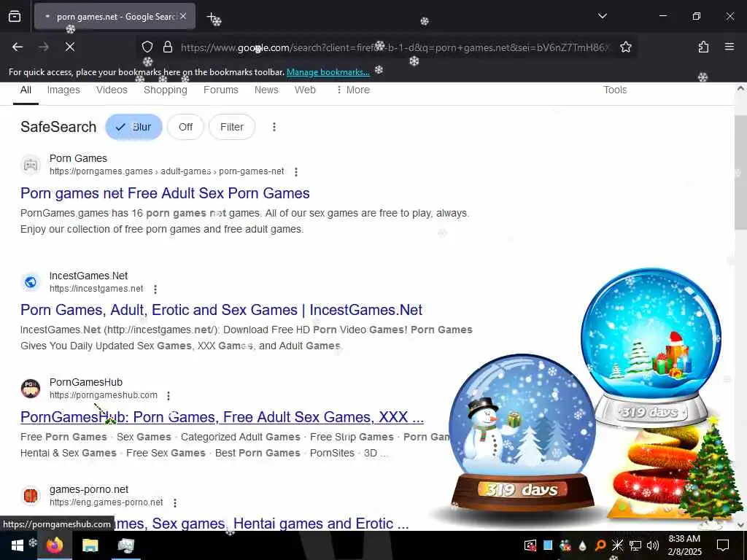
Task: Open the SafeSearch three-dot options
Action: point(274,127)
